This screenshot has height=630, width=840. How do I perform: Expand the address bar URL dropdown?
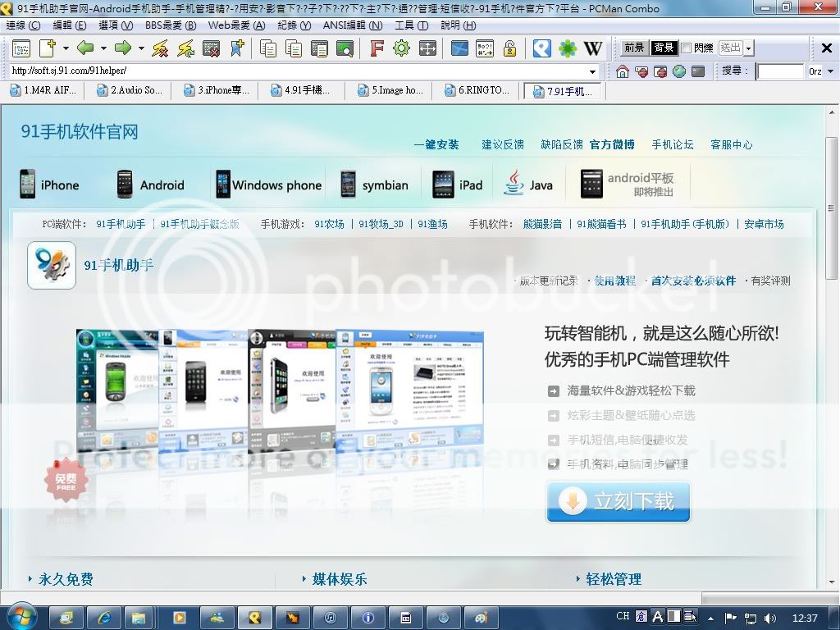(x=593, y=71)
